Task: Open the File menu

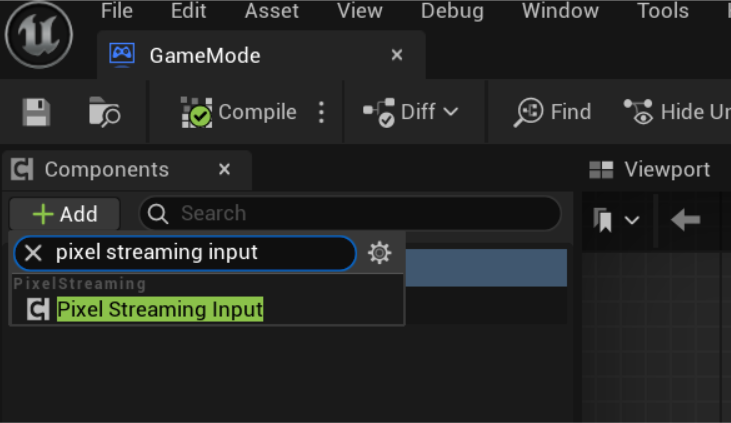Action: click(x=117, y=11)
